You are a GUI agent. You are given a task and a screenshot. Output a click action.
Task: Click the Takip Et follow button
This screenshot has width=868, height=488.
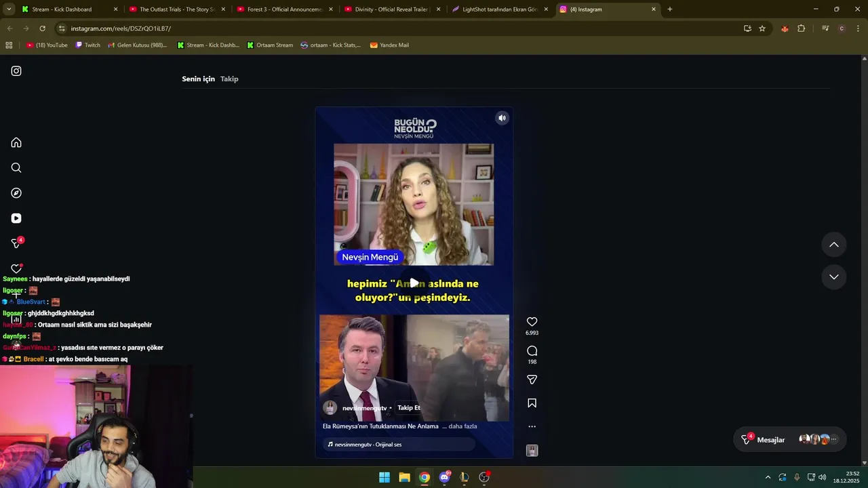409,408
